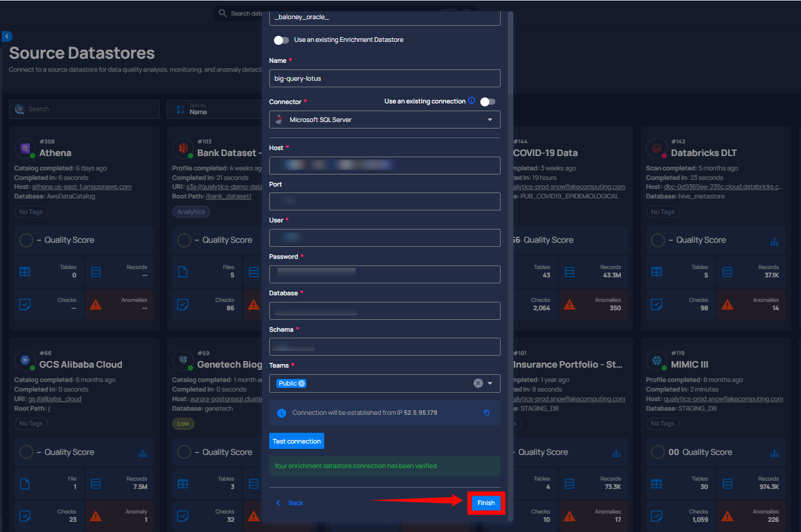Open the Athena datastore title
801x532 pixels.
click(x=56, y=153)
